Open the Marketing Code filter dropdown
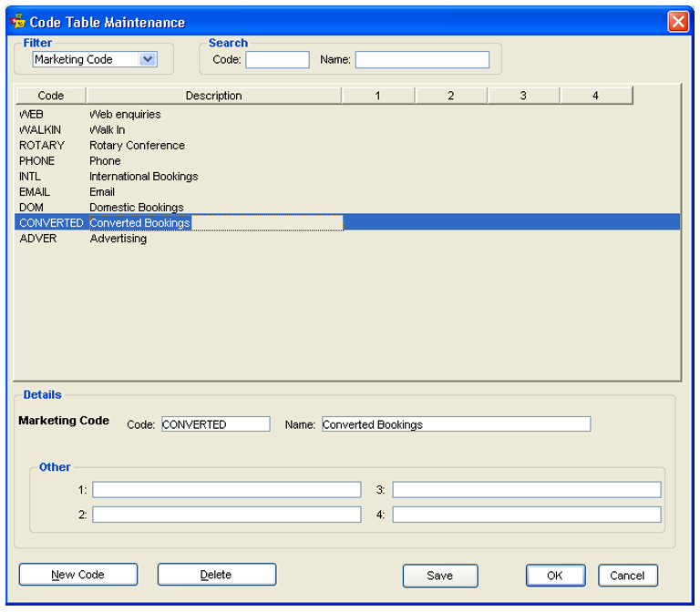The width and height of the screenshot is (700, 612). pyautogui.click(x=148, y=59)
